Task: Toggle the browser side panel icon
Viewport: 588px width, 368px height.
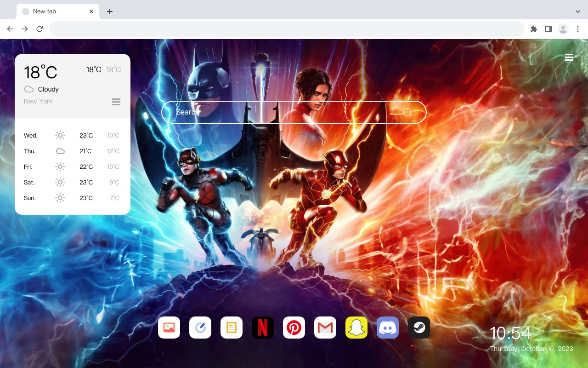Action: pos(548,29)
